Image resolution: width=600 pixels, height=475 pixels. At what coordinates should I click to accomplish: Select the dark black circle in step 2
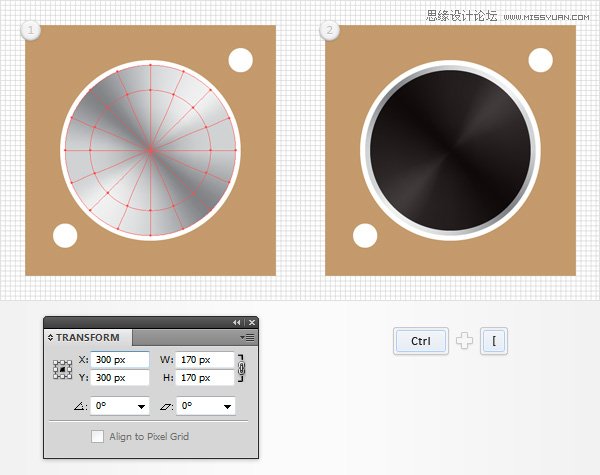450,150
